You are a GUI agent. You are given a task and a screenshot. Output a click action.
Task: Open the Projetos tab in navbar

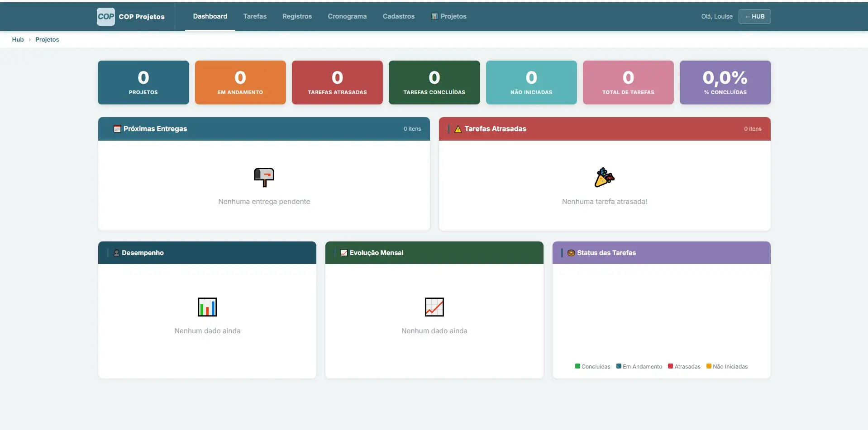pyautogui.click(x=448, y=16)
